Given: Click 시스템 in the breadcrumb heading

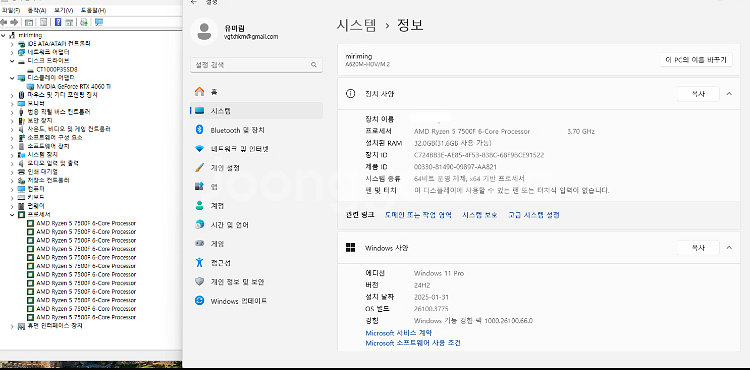Looking at the screenshot, I should (356, 25).
